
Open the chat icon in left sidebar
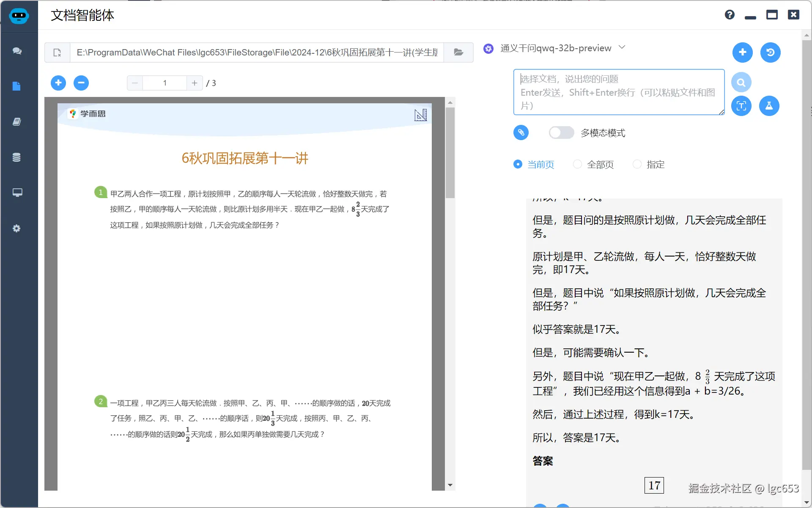click(x=17, y=51)
